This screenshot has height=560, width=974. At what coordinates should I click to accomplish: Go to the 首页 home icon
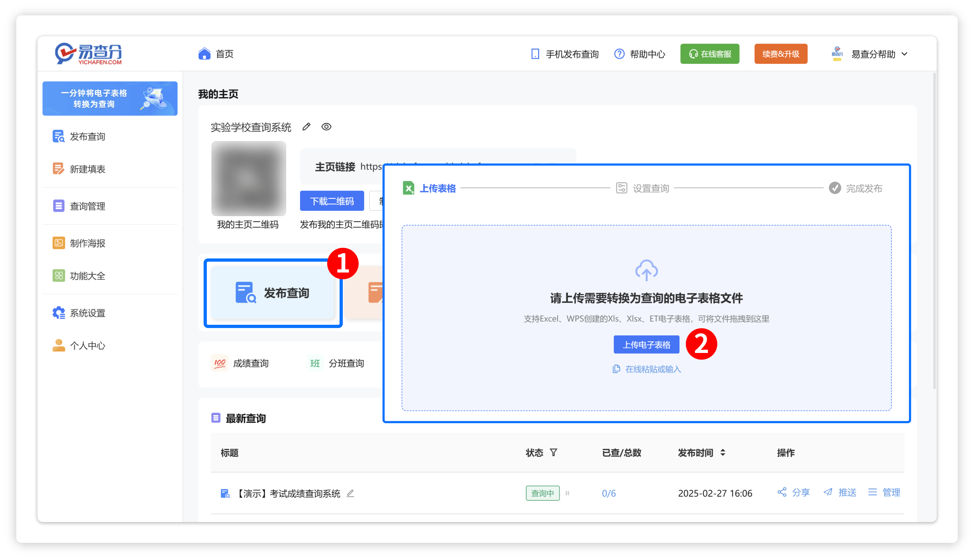(204, 54)
